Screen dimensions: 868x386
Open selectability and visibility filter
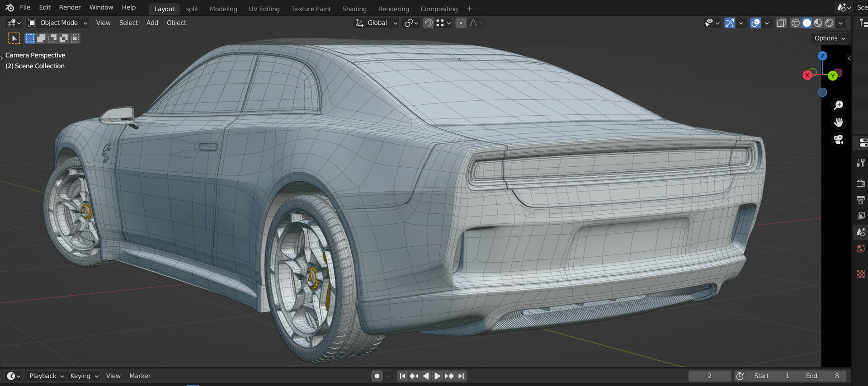pyautogui.click(x=712, y=23)
